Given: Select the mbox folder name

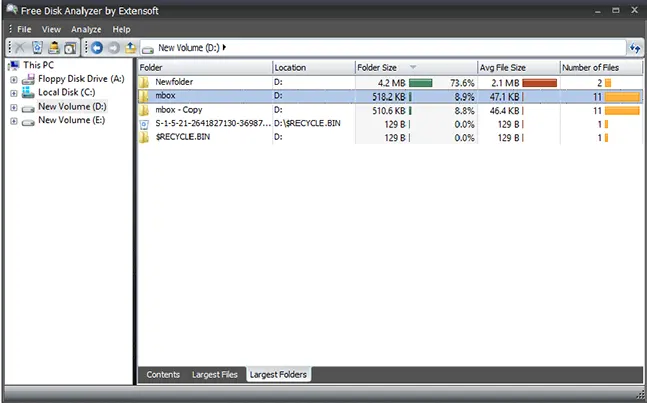Looking at the screenshot, I should [x=165, y=96].
